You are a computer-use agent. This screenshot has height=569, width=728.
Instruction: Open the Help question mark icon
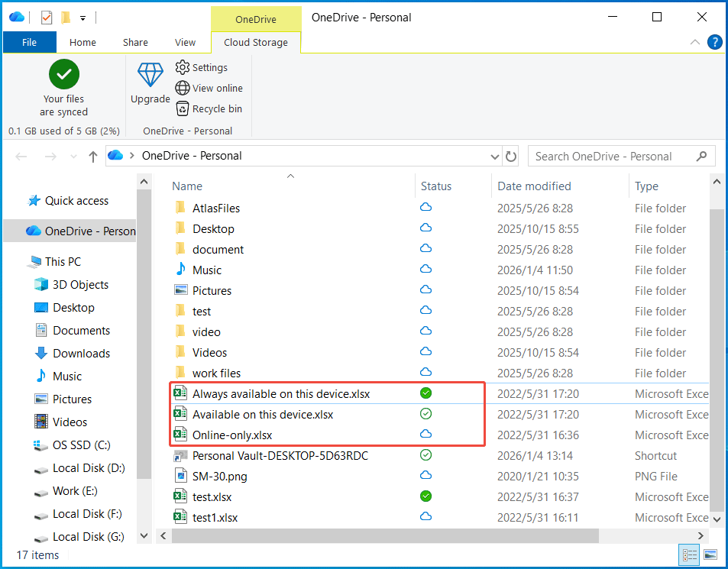tap(714, 42)
